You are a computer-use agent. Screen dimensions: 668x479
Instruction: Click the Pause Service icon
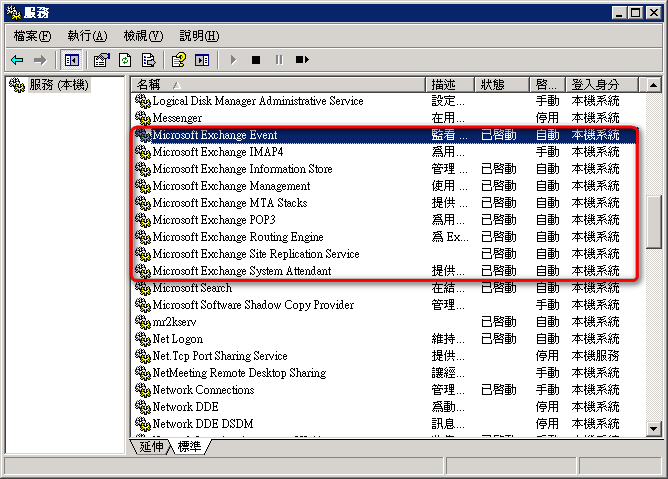tap(279, 60)
